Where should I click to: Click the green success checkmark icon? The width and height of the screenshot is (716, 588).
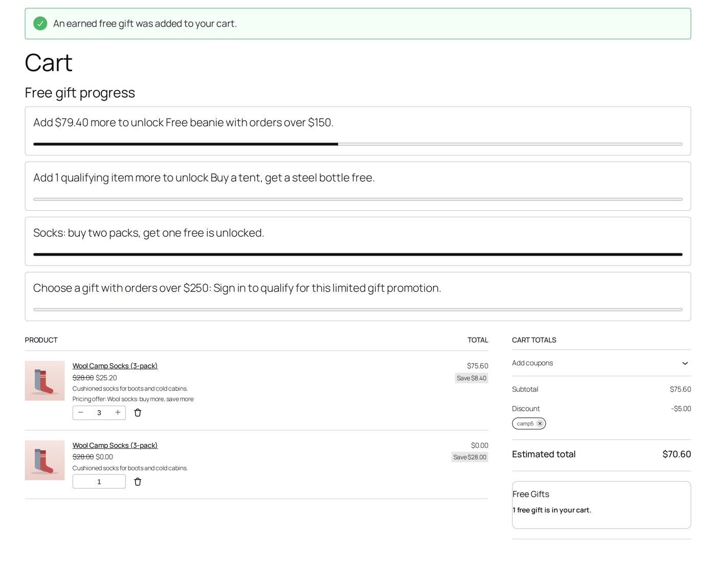40,24
